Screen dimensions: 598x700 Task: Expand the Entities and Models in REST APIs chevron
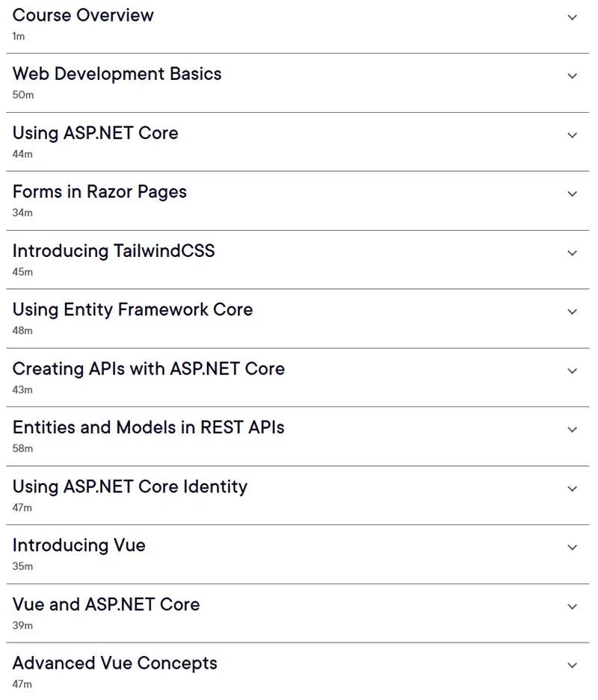(x=572, y=430)
